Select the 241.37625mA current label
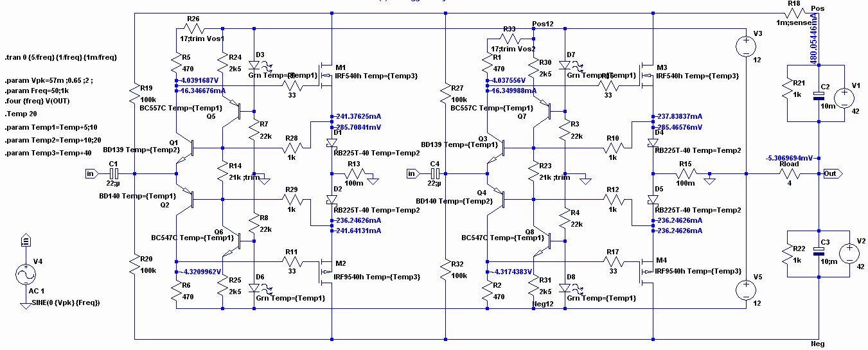Viewport: 868px width, 350px height. pyautogui.click(x=359, y=116)
